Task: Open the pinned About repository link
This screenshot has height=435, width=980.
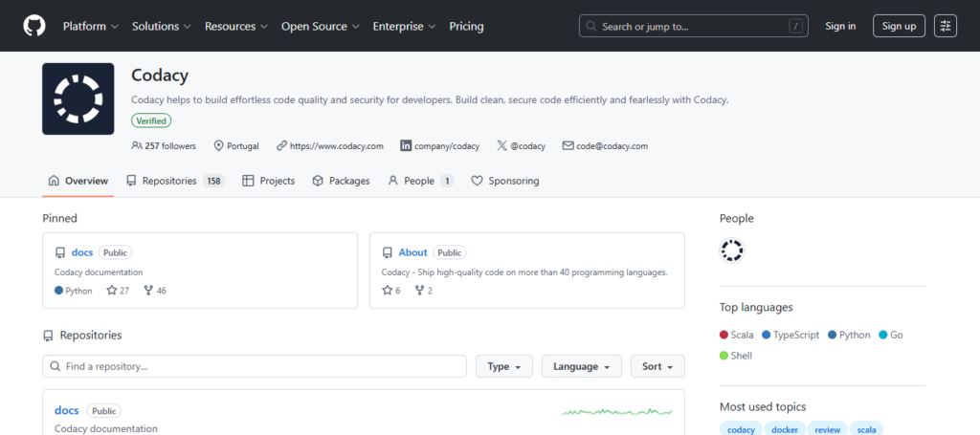Action: [413, 252]
